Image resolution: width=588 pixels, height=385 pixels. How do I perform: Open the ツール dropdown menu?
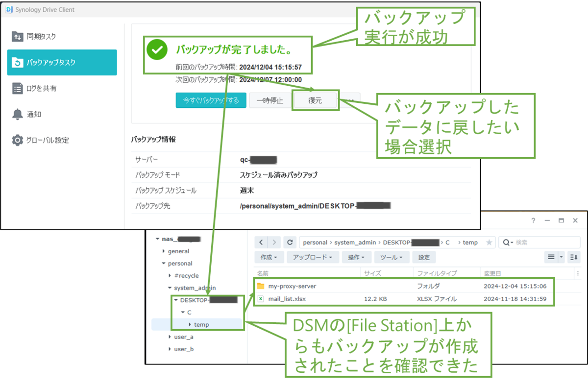click(x=392, y=257)
